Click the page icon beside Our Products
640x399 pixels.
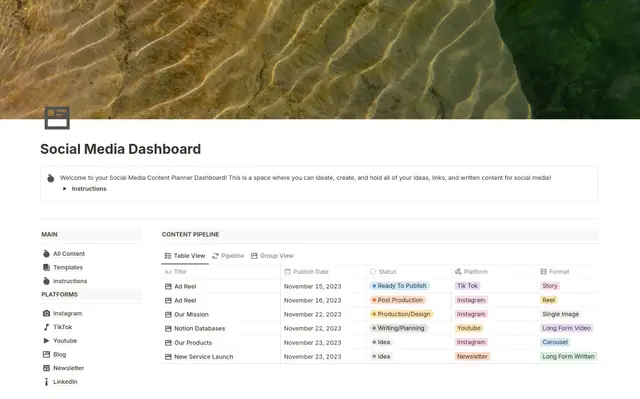[x=168, y=343]
